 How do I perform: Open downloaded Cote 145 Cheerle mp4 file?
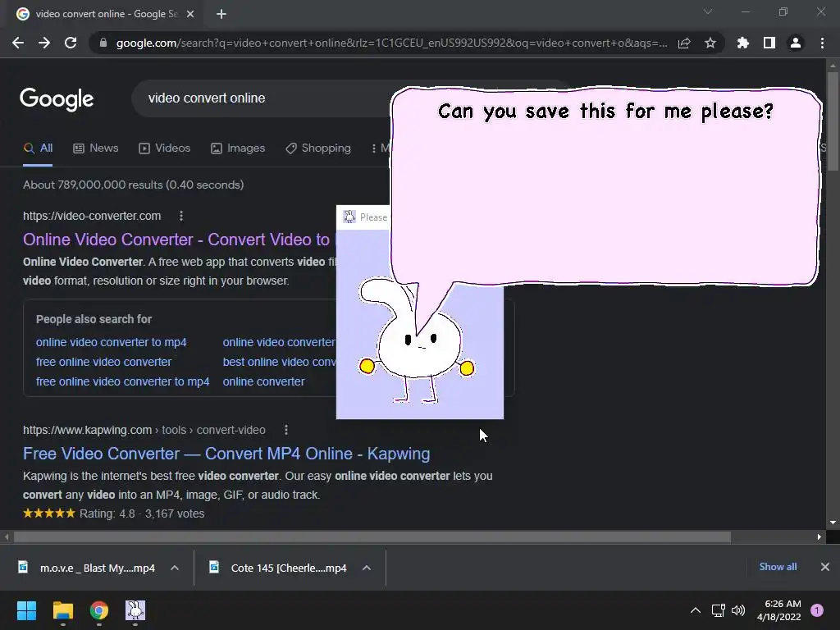[x=281, y=568]
